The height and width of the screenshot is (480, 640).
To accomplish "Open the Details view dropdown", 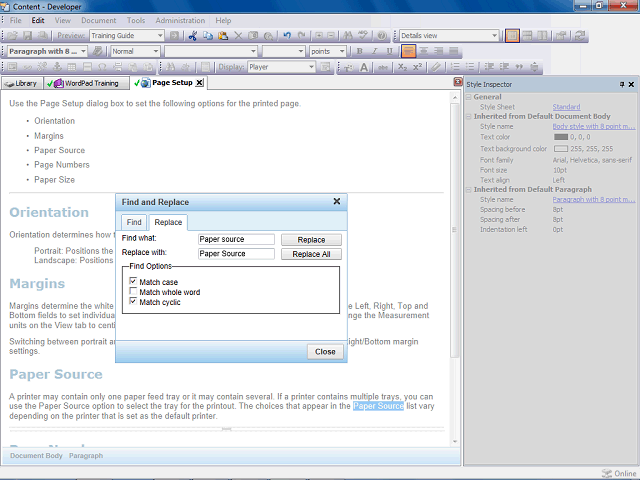I will [495, 36].
